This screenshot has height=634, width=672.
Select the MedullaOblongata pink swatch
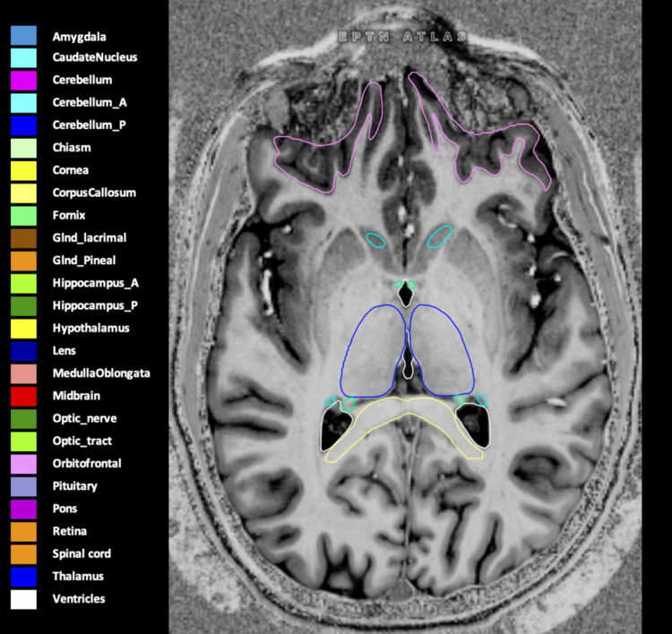23,373
